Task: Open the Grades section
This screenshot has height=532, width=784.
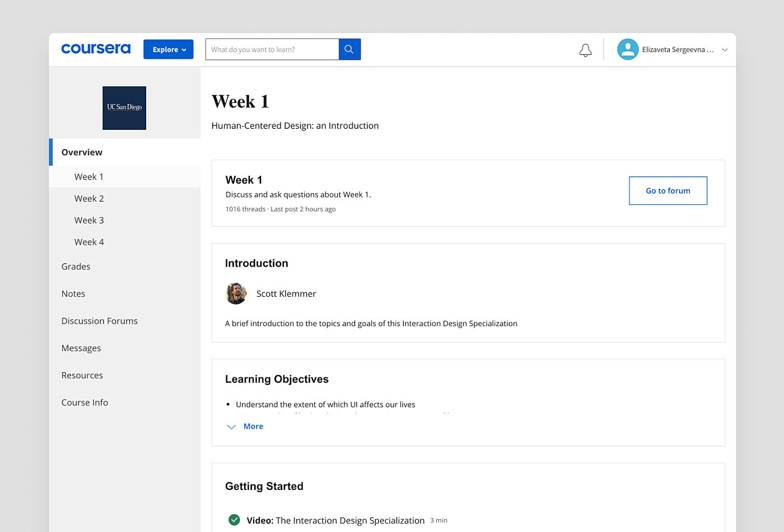Action: [x=76, y=267]
